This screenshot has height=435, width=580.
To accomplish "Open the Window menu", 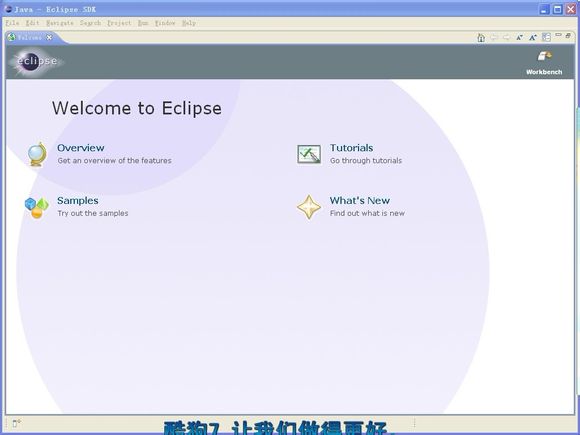I will 165,23.
